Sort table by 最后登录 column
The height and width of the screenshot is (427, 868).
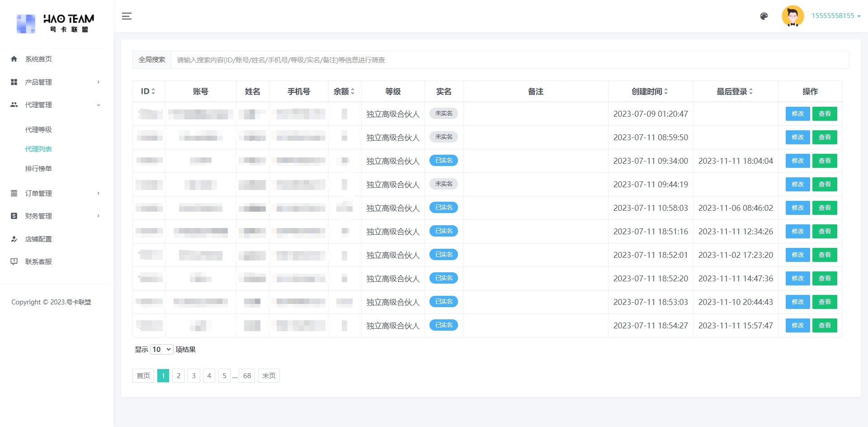pyautogui.click(x=735, y=91)
